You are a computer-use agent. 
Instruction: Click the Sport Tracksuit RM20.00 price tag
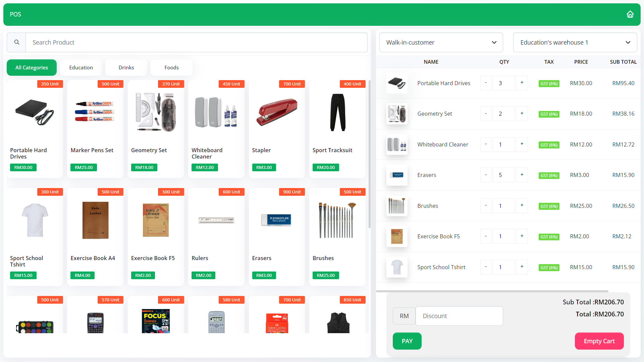point(326,167)
